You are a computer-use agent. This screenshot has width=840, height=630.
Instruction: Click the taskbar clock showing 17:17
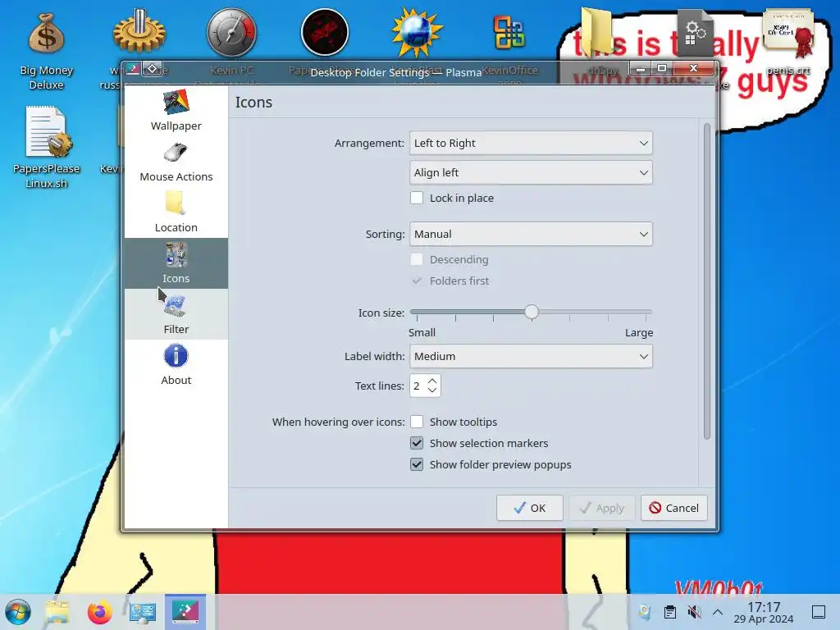coord(764,612)
